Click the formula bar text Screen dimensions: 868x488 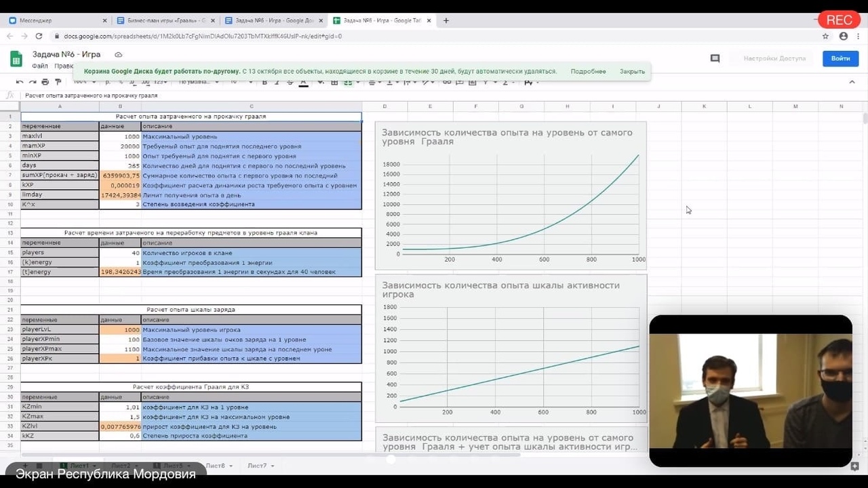91,96
